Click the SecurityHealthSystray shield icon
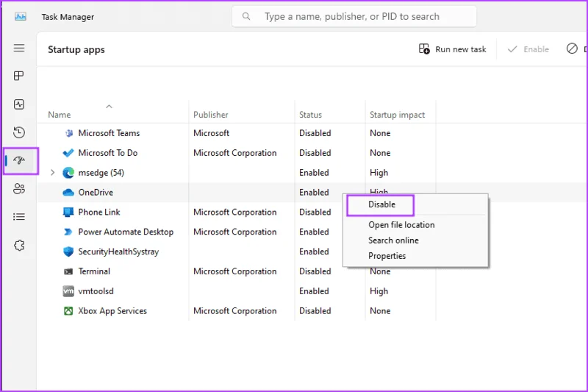588x392 pixels. tap(68, 252)
